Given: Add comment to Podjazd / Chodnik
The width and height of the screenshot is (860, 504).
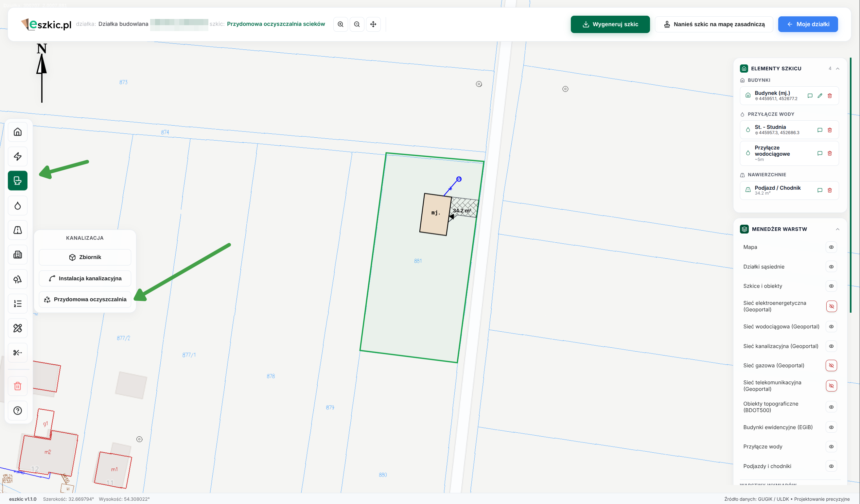Looking at the screenshot, I should pyautogui.click(x=820, y=190).
